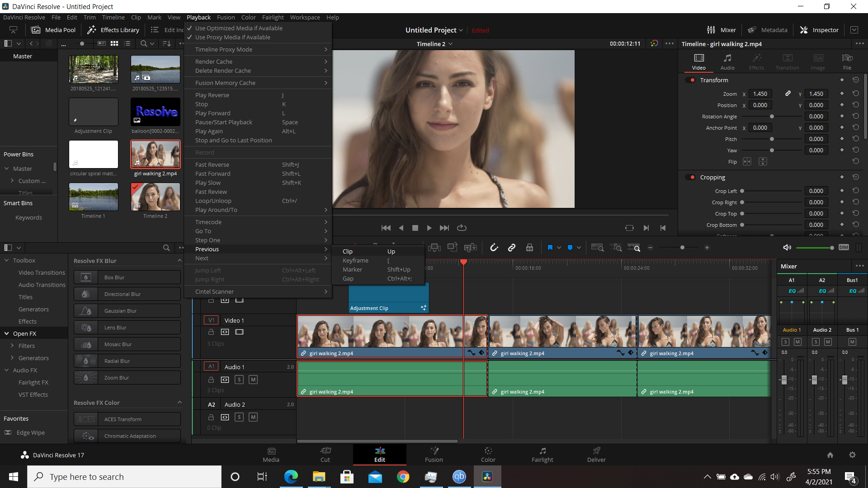This screenshot has height=488, width=868.
Task: Switch to the Fairlight page
Action: point(542,455)
